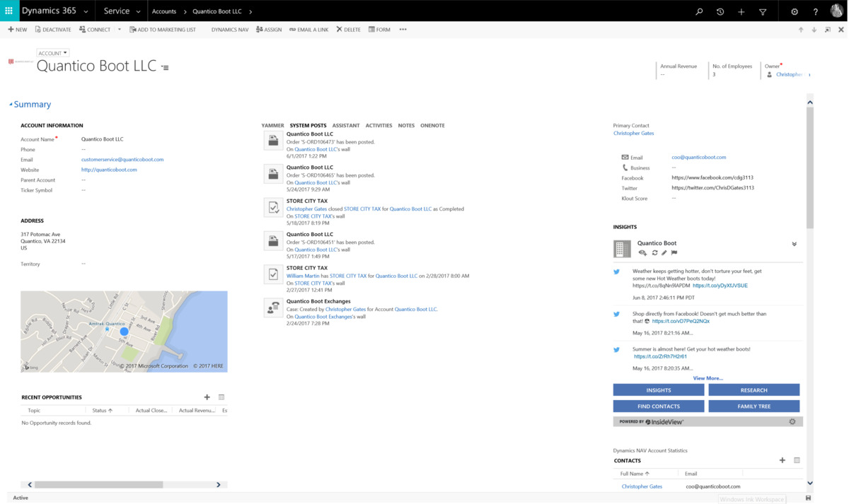Open the ACCOUNT form selector dropdown

52,53
